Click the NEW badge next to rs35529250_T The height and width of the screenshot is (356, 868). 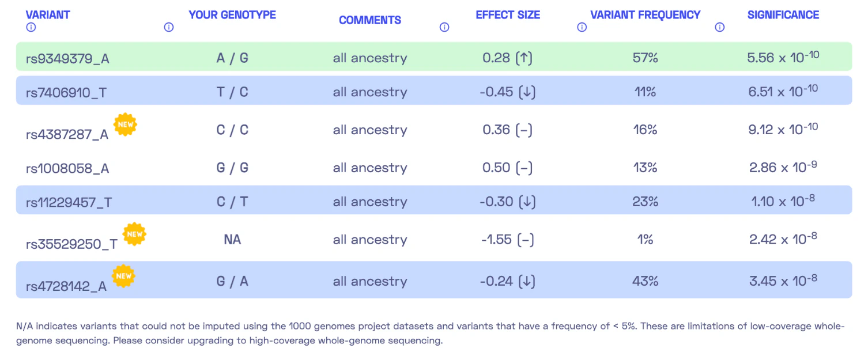click(134, 234)
